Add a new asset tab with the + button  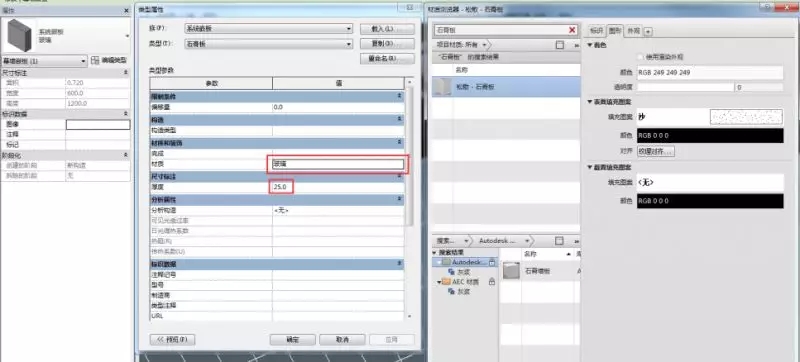pyautogui.click(x=647, y=32)
